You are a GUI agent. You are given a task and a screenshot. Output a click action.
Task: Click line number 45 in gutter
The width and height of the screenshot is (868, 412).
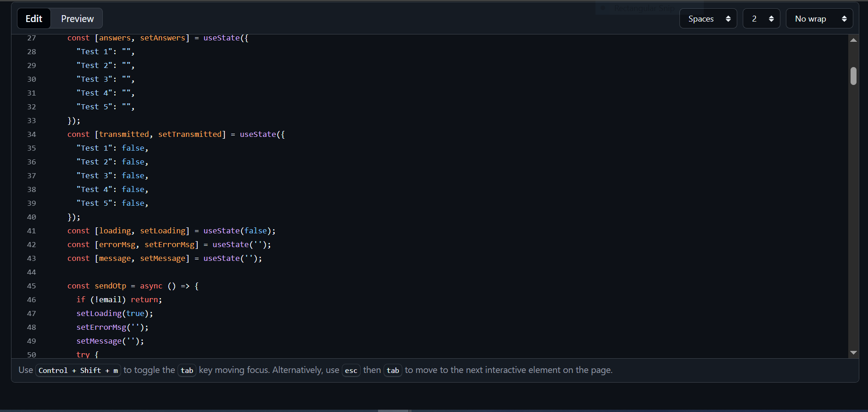point(31,286)
